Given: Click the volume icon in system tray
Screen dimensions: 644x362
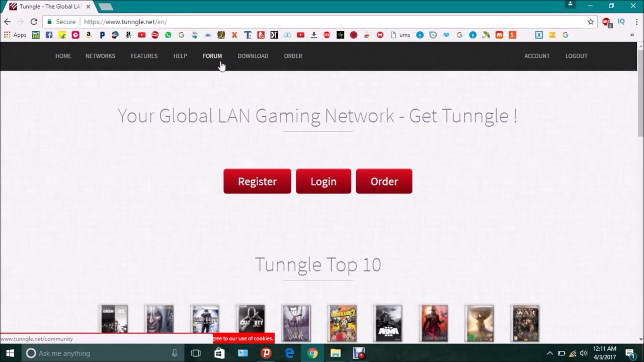Looking at the screenshot, I should tap(584, 353).
